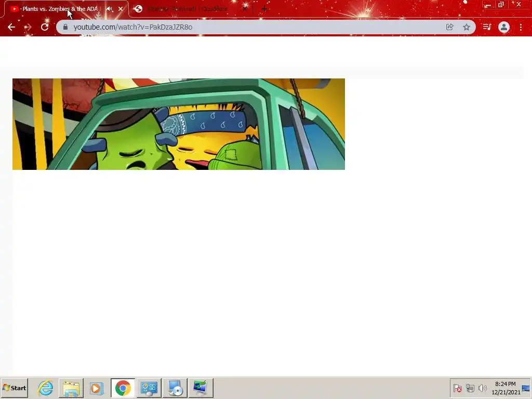Click the Chrome taskbar button
Viewport: 532px width, 399px height.
[x=123, y=388]
